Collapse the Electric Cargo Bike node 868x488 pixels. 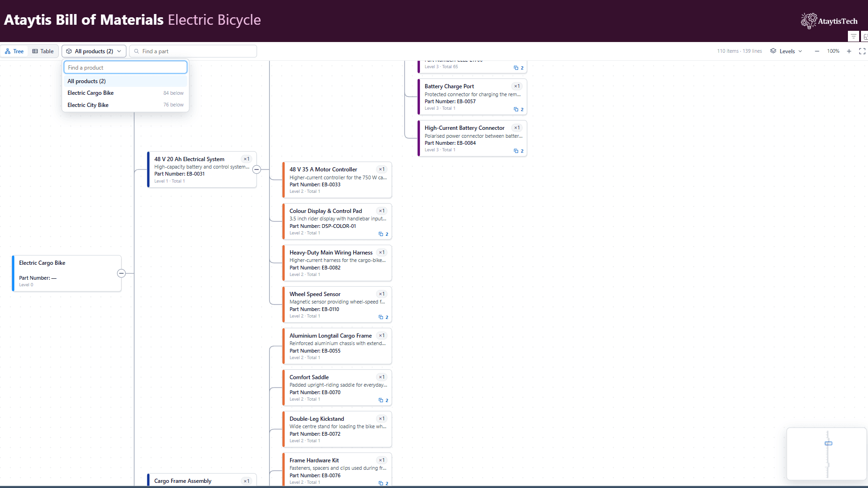coord(121,273)
